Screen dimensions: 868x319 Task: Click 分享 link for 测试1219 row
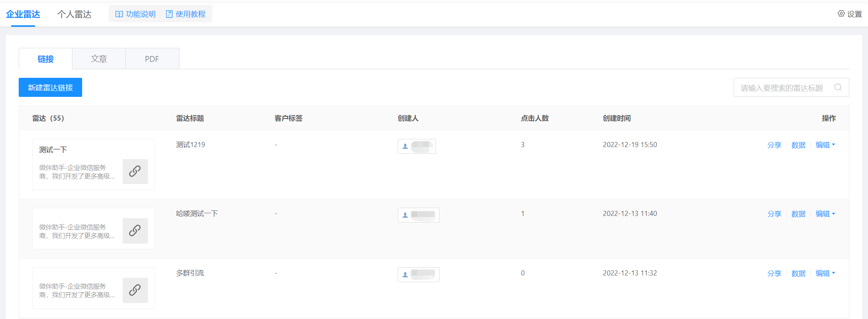click(x=774, y=145)
